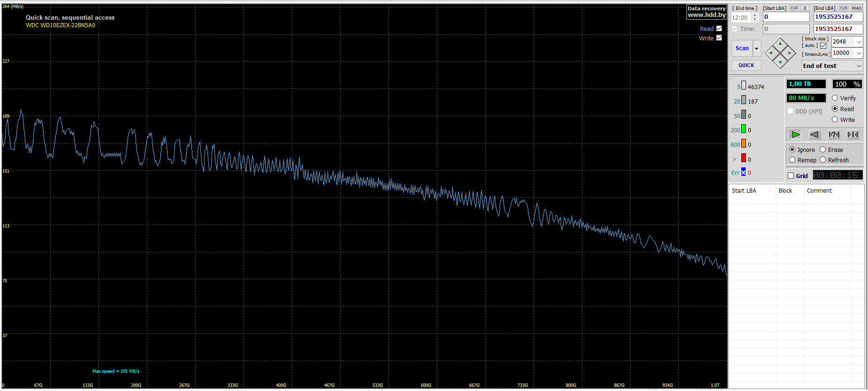
Task: Open the timeout 10000 dropdown
Action: 859,53
